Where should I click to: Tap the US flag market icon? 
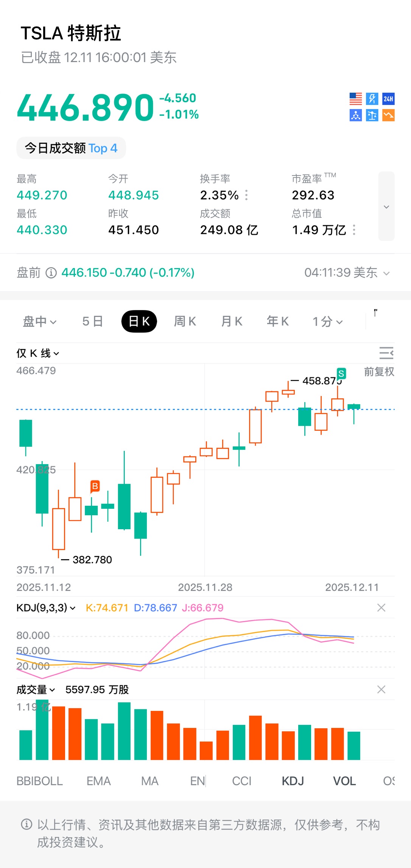(x=356, y=99)
